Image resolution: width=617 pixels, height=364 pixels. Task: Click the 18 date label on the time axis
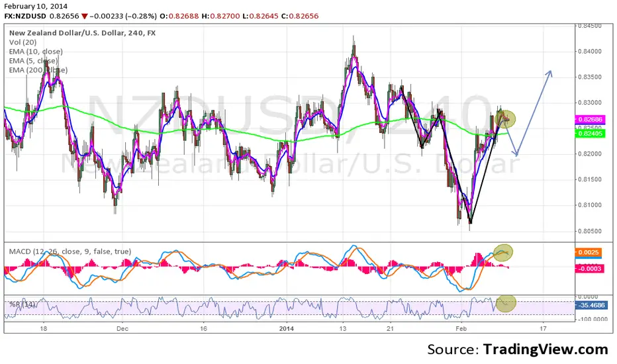point(44,328)
